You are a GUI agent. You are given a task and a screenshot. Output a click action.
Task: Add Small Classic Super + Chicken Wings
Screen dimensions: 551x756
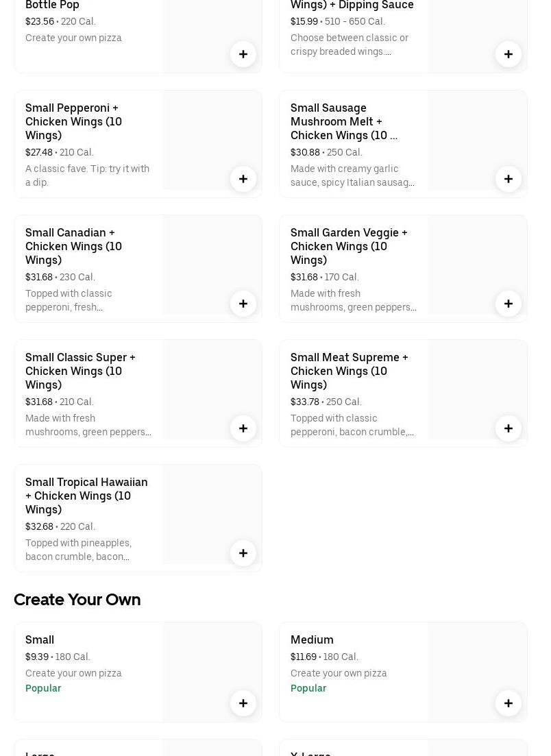(243, 428)
